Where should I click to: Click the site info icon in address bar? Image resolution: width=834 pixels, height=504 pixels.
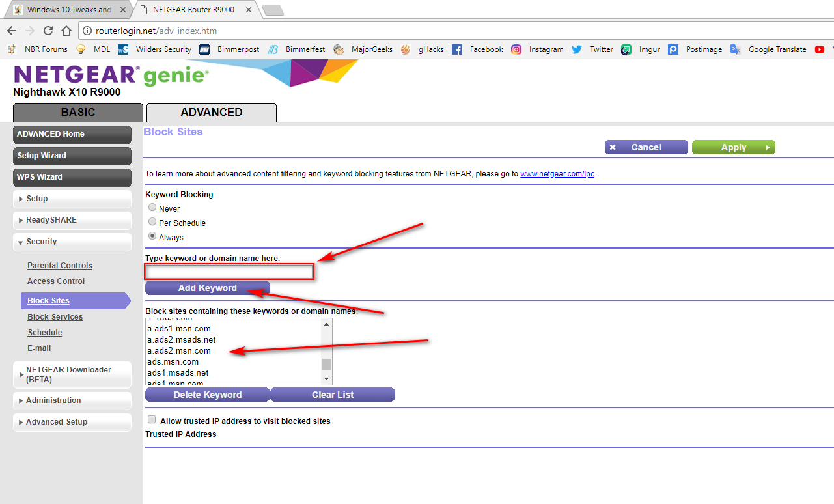click(87, 31)
